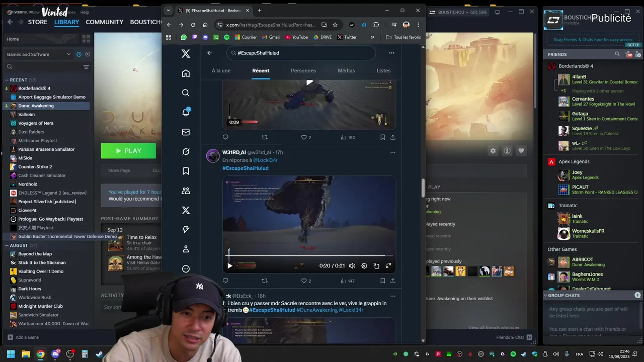Open X home from the sidebar

click(x=186, y=73)
